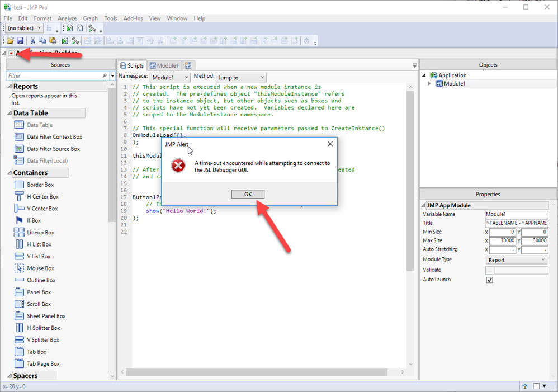Click the H Splitter Box icon
Image resolution: width=558 pixels, height=392 pixels.
(19, 328)
